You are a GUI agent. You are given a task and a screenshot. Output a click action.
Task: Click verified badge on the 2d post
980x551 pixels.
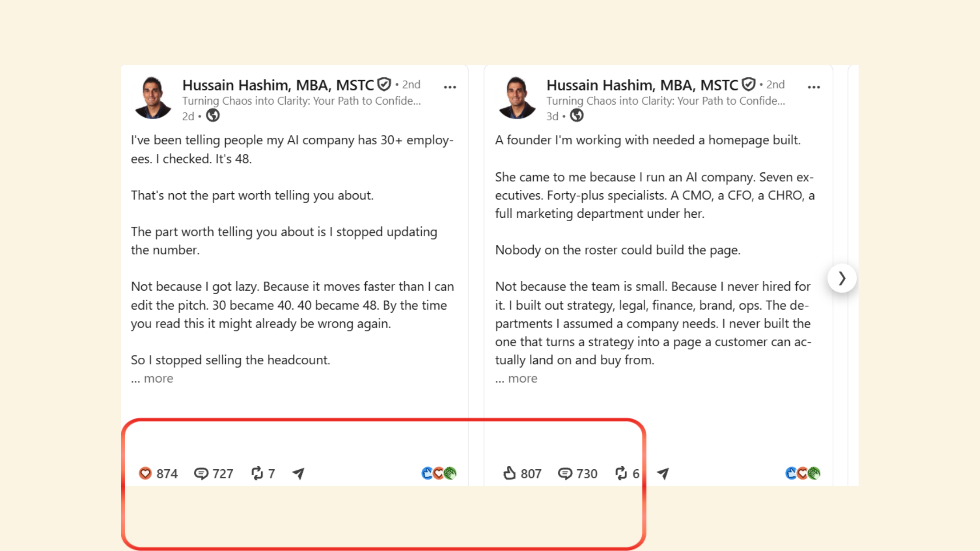point(384,84)
